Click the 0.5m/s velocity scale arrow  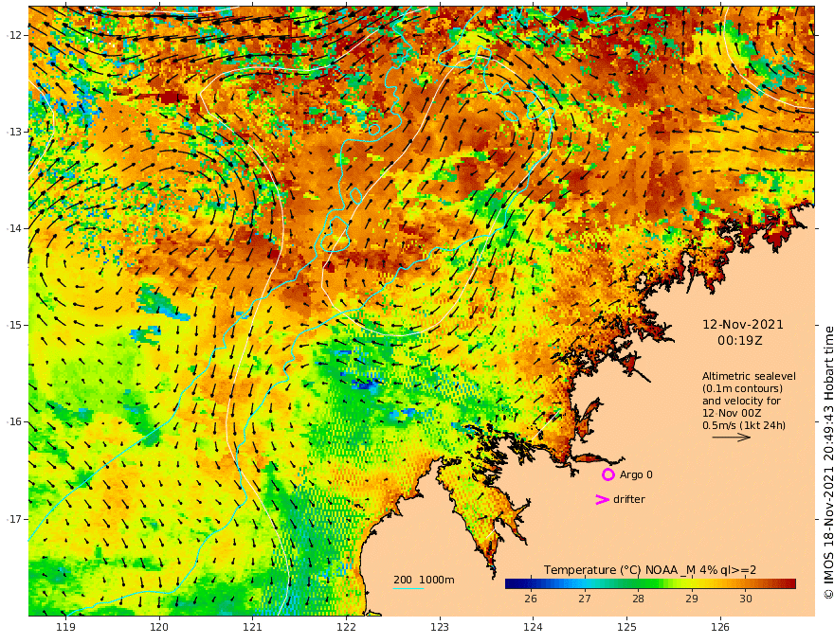tap(732, 438)
